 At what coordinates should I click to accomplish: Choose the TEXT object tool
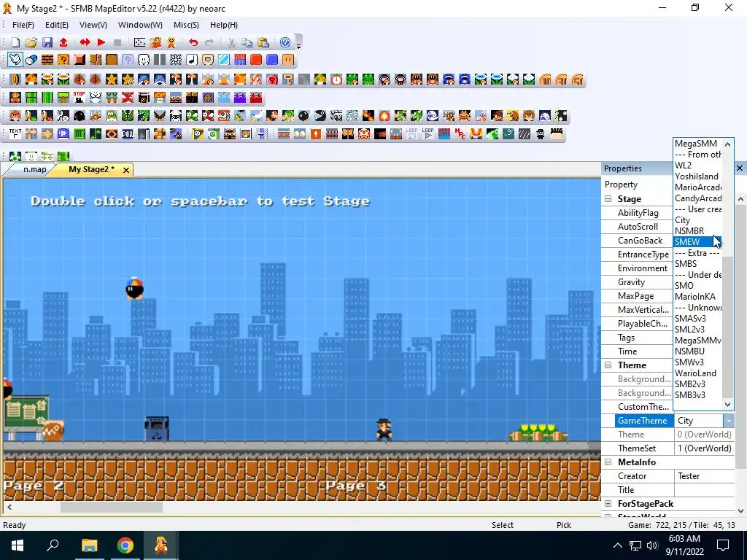point(15,134)
